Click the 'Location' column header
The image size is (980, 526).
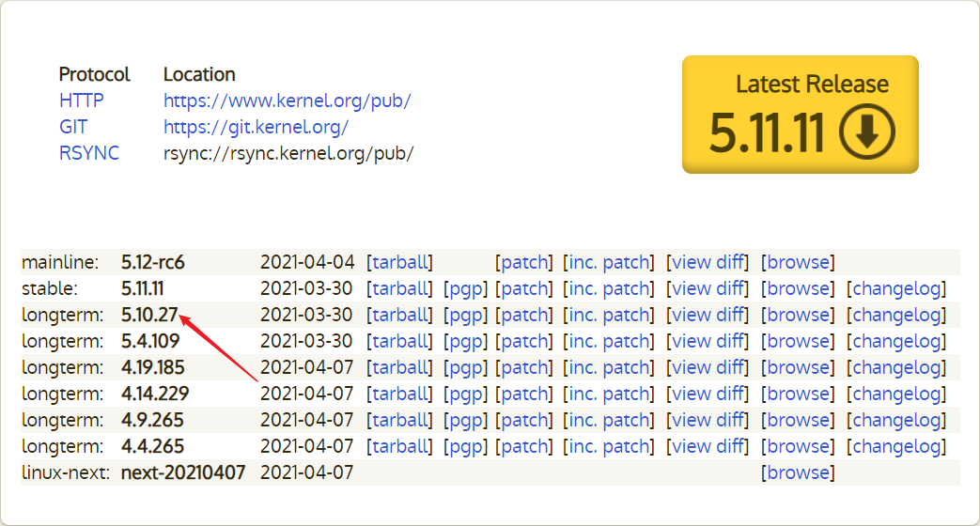pos(199,74)
